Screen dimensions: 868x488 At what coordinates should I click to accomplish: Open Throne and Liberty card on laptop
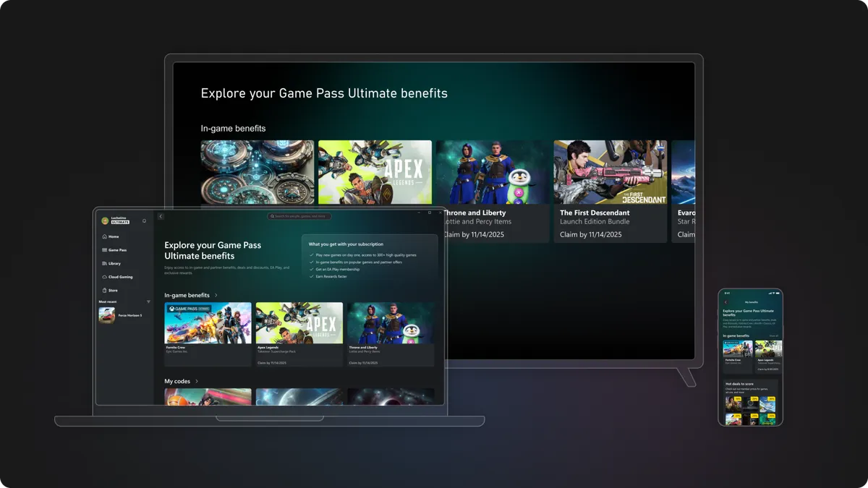(391, 335)
